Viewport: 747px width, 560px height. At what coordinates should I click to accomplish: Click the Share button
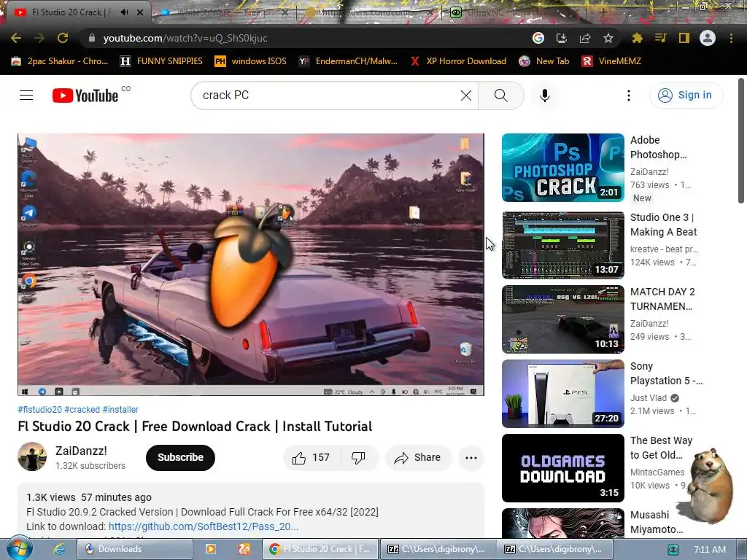tap(418, 458)
